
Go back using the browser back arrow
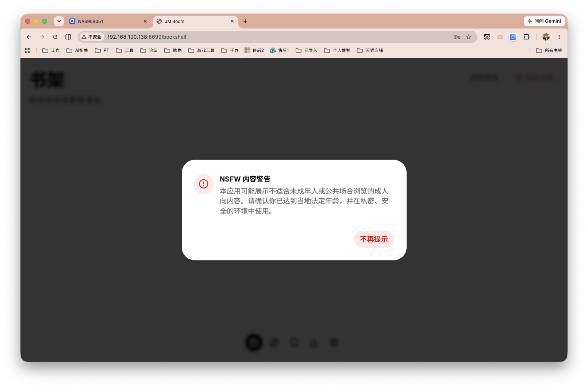coord(29,37)
